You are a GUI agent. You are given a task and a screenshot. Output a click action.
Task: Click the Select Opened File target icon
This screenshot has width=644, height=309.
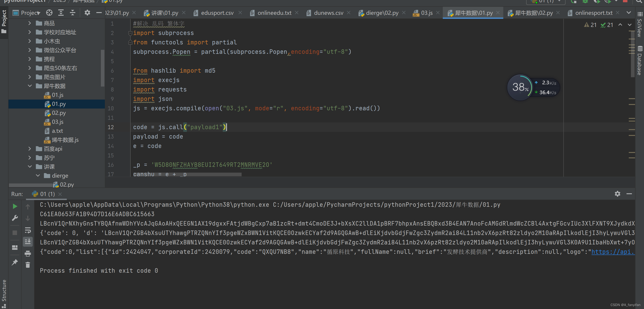[x=49, y=13]
